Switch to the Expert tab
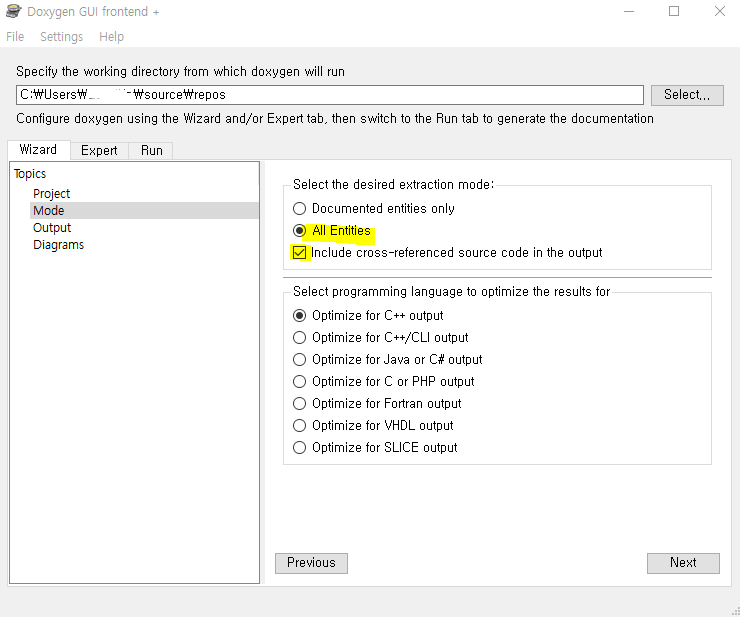Image resolution: width=740 pixels, height=617 pixels. click(99, 150)
